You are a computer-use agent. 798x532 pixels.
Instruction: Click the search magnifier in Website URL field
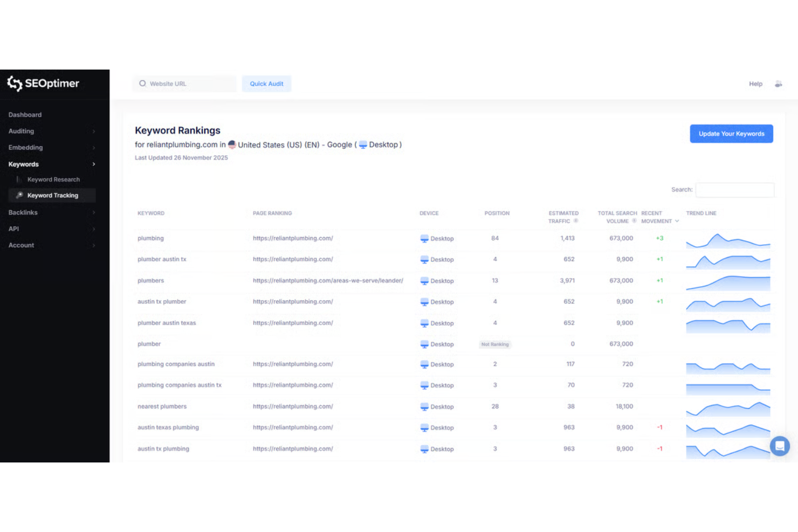point(142,84)
